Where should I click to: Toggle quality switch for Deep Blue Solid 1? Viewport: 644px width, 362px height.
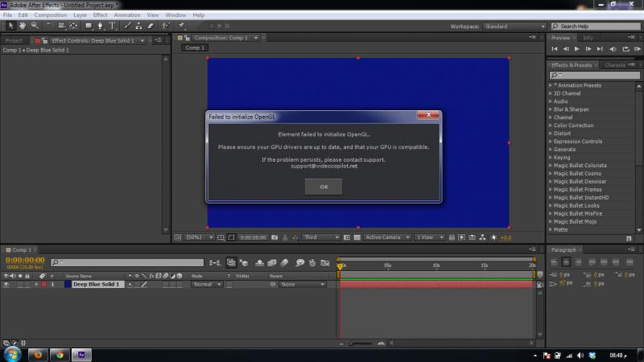tap(144, 285)
